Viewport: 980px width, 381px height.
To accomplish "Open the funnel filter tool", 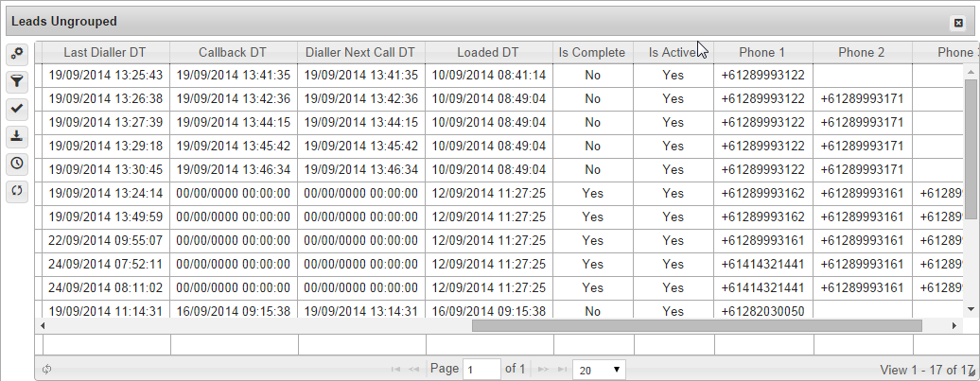I will click(x=16, y=81).
